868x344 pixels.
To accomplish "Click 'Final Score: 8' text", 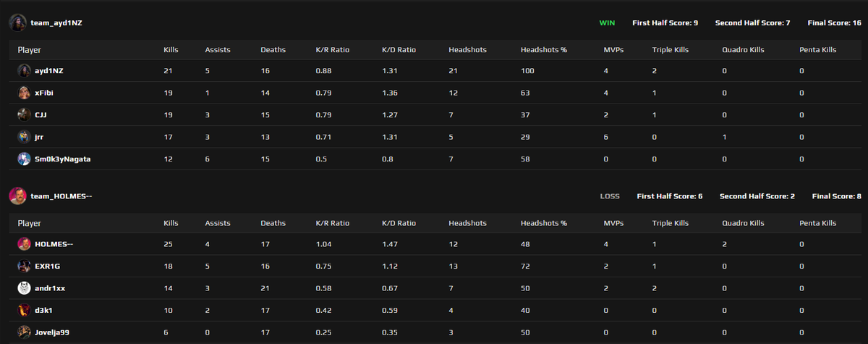I will coord(837,196).
